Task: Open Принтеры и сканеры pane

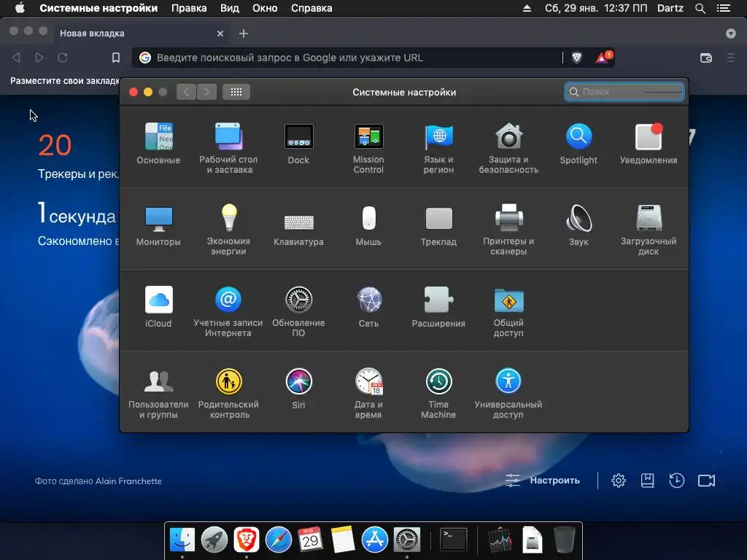Action: tap(508, 230)
